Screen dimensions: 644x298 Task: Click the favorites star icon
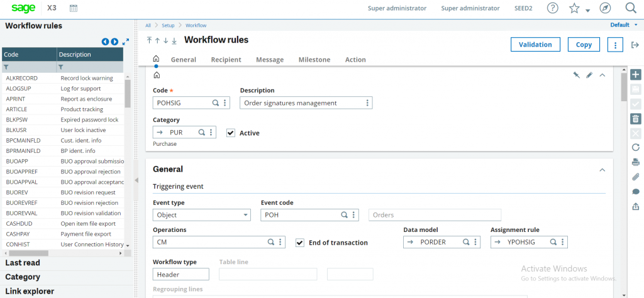tap(574, 8)
